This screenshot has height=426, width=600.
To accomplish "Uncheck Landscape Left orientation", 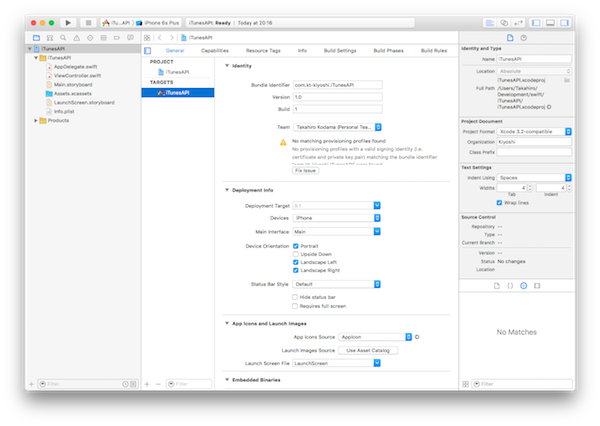I will (295, 262).
